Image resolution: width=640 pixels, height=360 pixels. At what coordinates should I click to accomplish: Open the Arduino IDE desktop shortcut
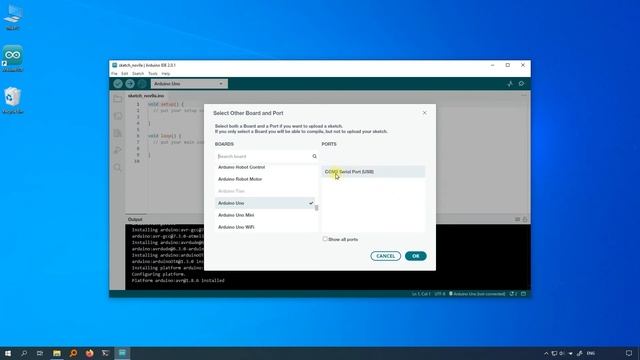point(13,58)
